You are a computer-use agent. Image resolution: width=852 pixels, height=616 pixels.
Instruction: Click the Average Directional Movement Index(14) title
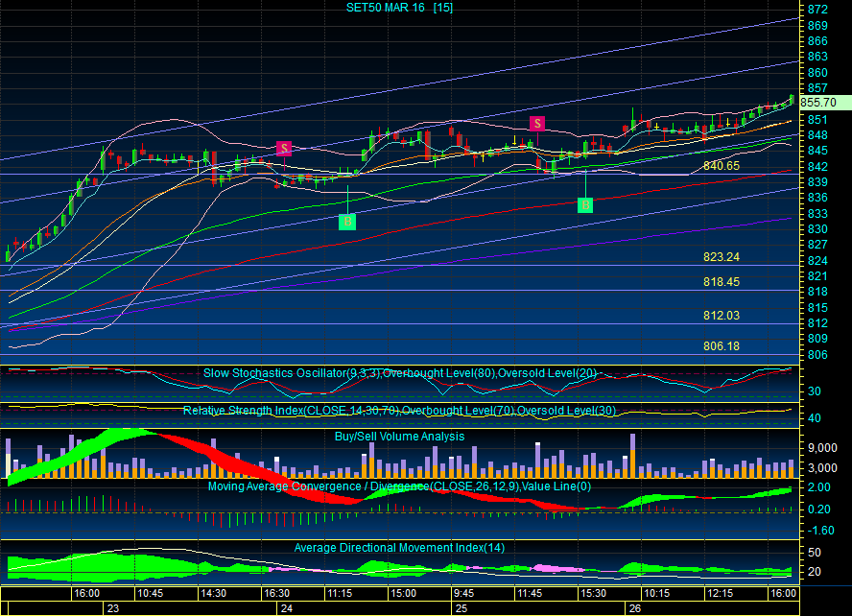(399, 548)
